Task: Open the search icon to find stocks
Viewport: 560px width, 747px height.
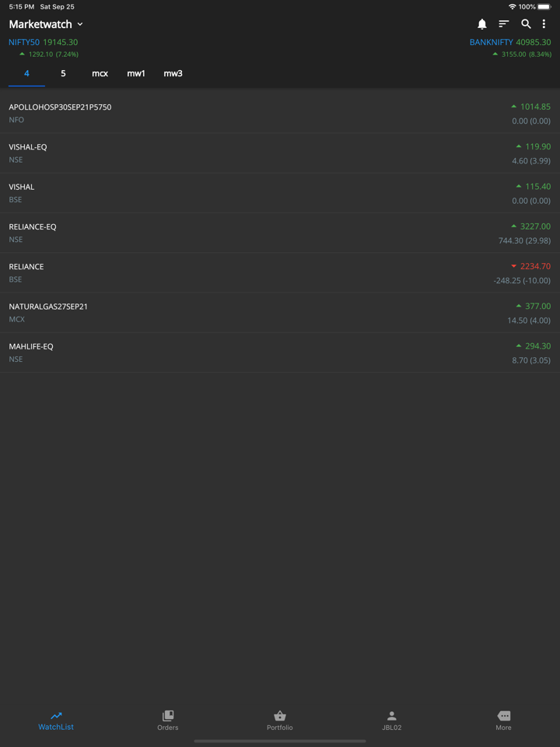Action: 525,24
